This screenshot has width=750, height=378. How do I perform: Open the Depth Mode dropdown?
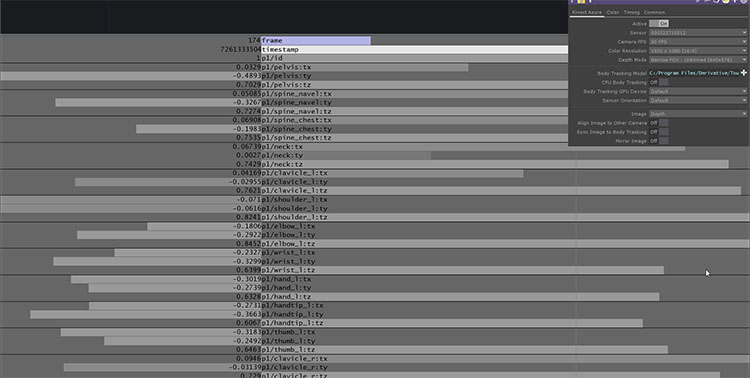(698, 60)
